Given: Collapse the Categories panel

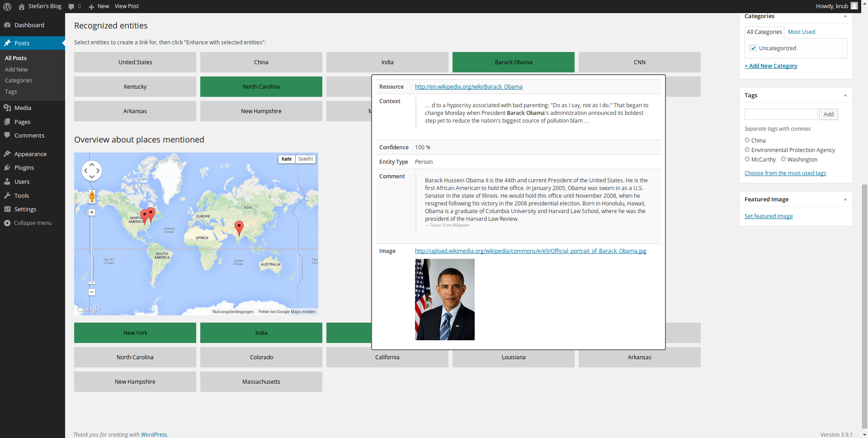Looking at the screenshot, I should (845, 16).
